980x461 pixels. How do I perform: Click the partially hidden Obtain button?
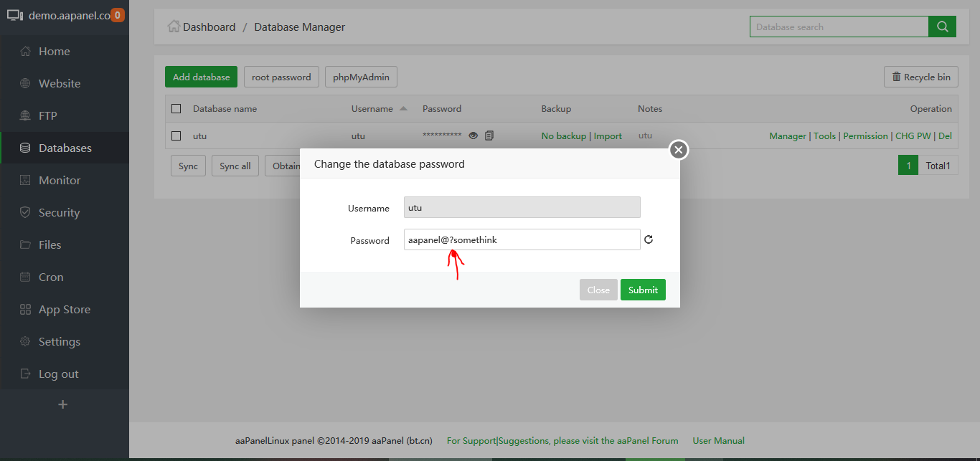click(x=283, y=166)
